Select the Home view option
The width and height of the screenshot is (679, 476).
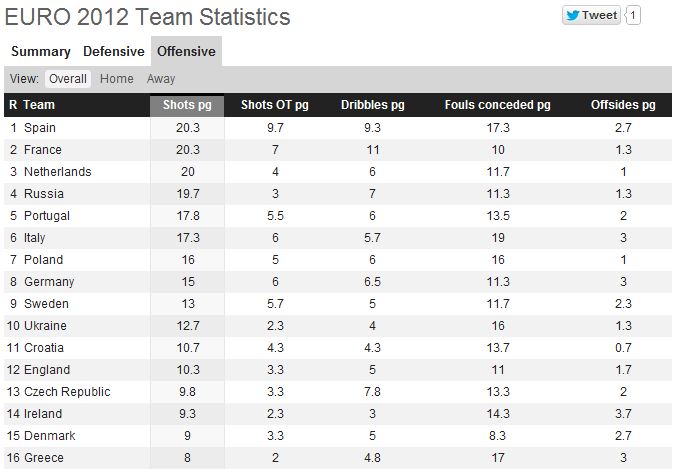(116, 79)
